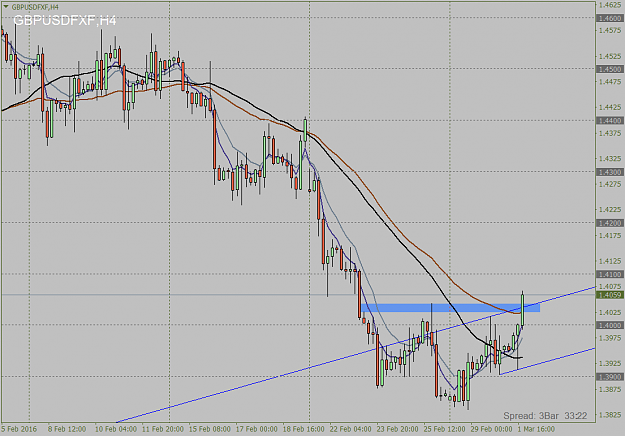Click the 1.4275 price axis label

[610, 184]
